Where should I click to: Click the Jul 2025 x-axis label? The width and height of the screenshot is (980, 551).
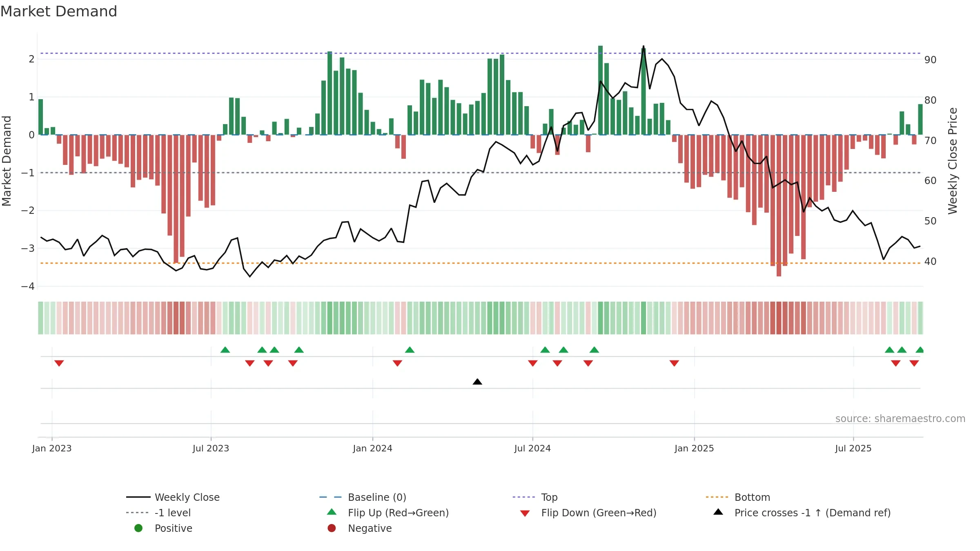(853, 449)
